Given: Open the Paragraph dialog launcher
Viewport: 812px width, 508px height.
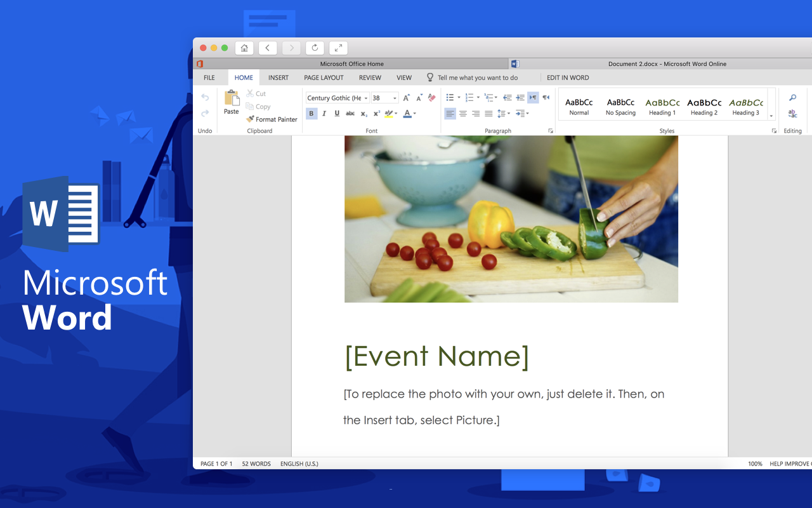Looking at the screenshot, I should (x=551, y=131).
